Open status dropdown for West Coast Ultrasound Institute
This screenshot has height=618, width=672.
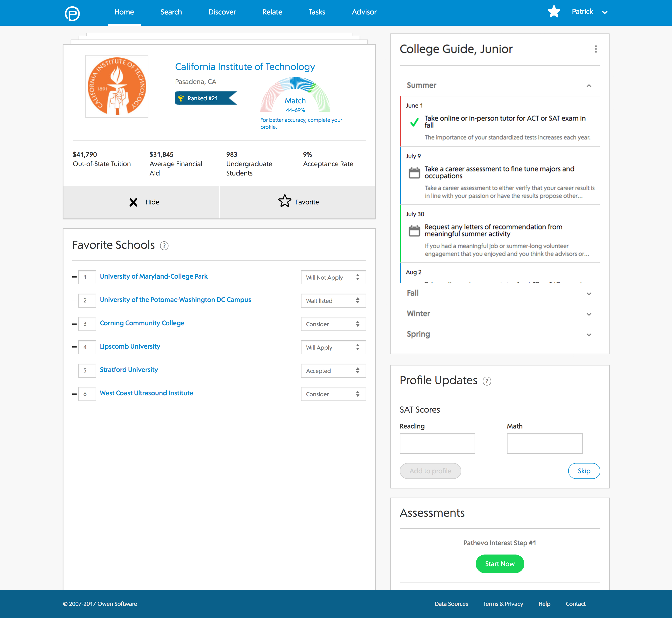[x=333, y=394]
